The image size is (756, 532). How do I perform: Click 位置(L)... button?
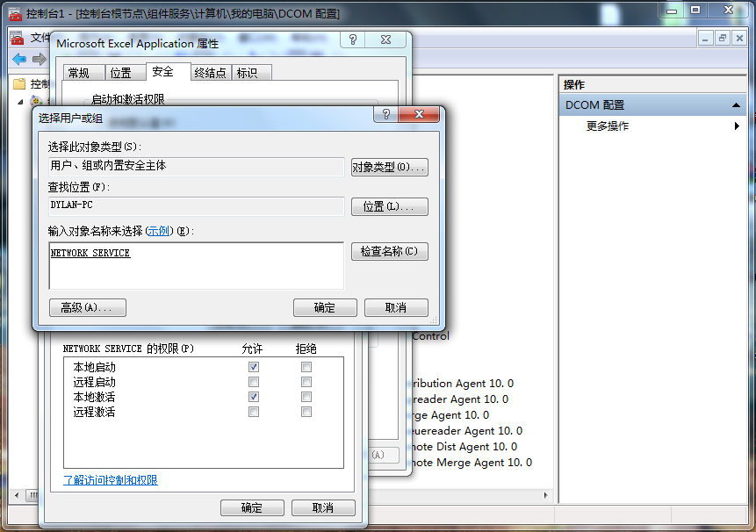click(x=390, y=206)
